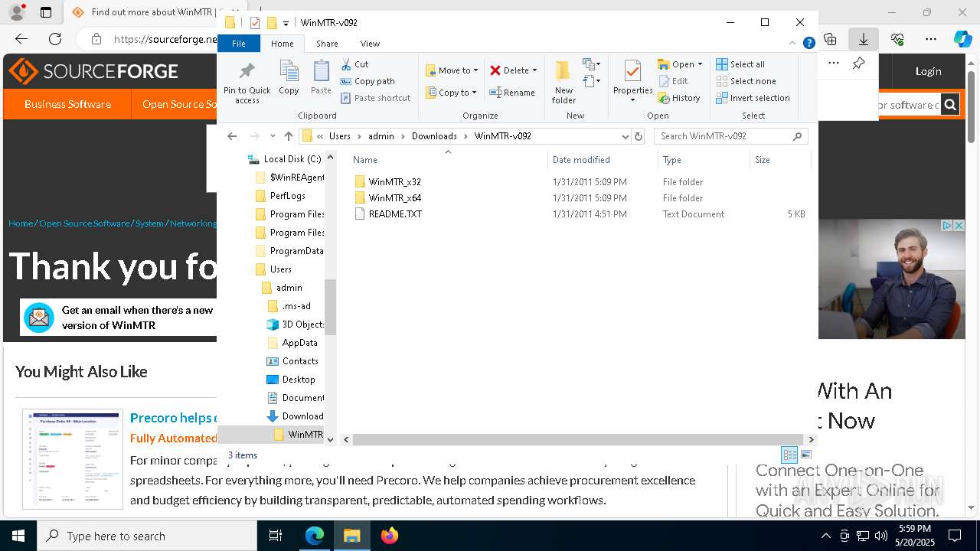Click Select none in ribbon

pyautogui.click(x=746, y=81)
